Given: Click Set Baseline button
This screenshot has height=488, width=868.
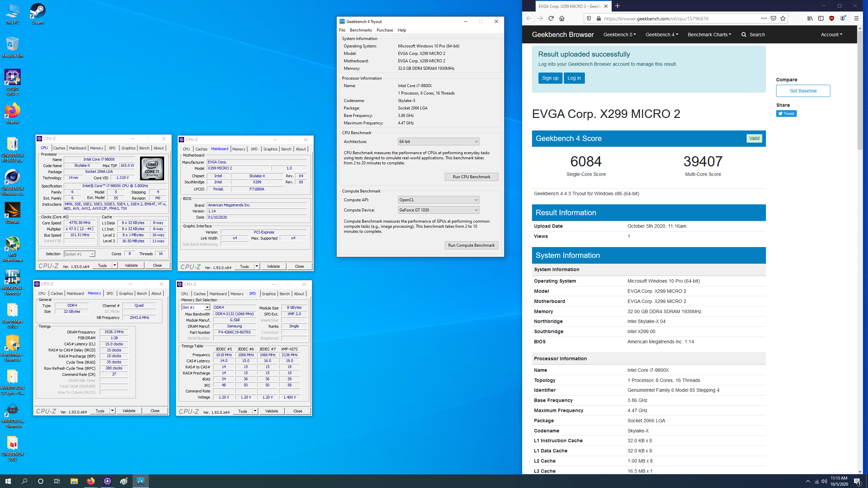Looking at the screenshot, I should click(x=803, y=91).
